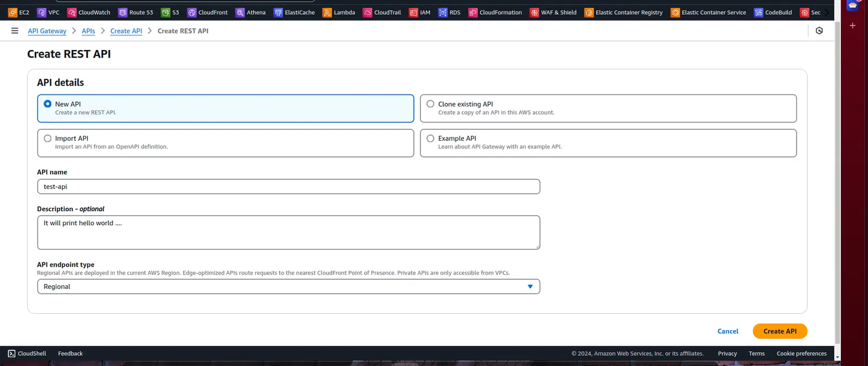Click the Create API button
This screenshot has width=868, height=366.
[x=780, y=331]
